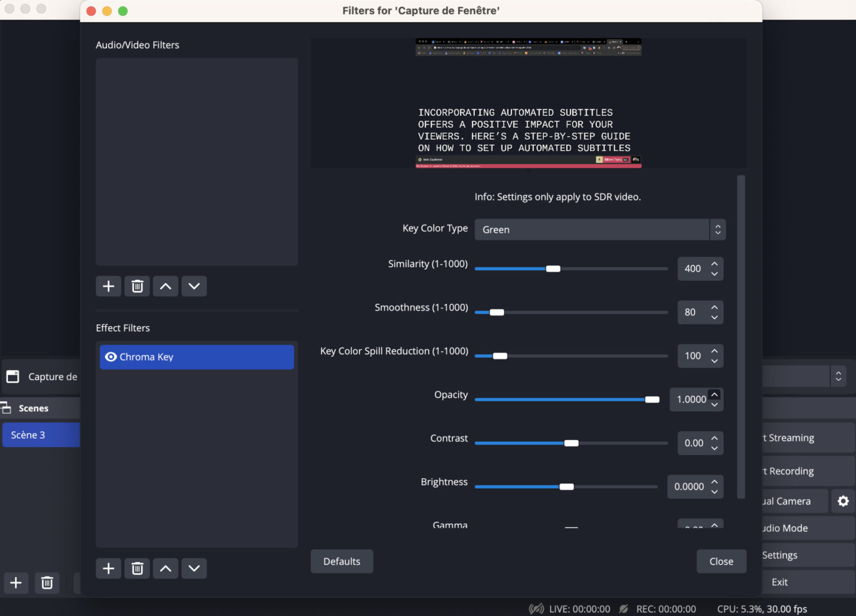856x616 pixels.
Task: Close the filters dialog
Action: (x=721, y=561)
